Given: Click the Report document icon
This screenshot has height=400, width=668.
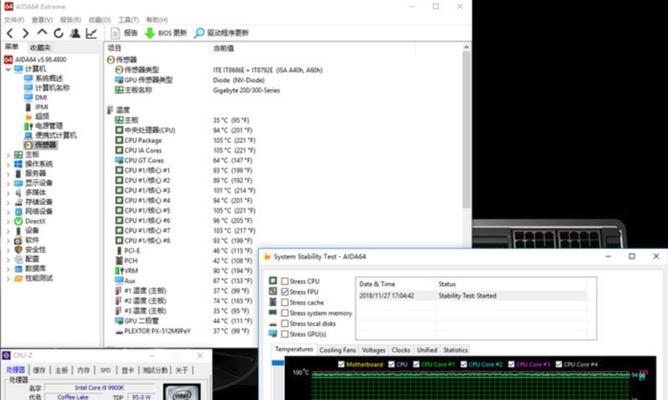Looking at the screenshot, I should tap(115, 33).
